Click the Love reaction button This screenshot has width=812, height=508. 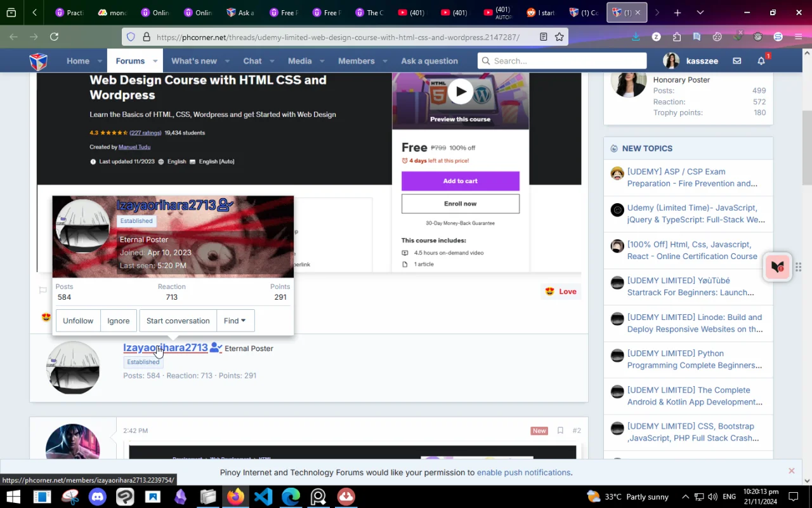(561, 291)
